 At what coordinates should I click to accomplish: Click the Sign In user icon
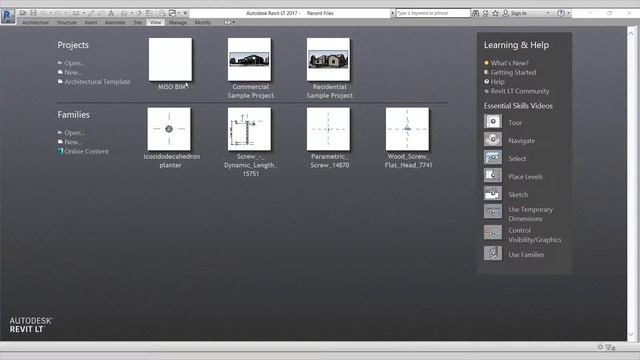(506, 13)
